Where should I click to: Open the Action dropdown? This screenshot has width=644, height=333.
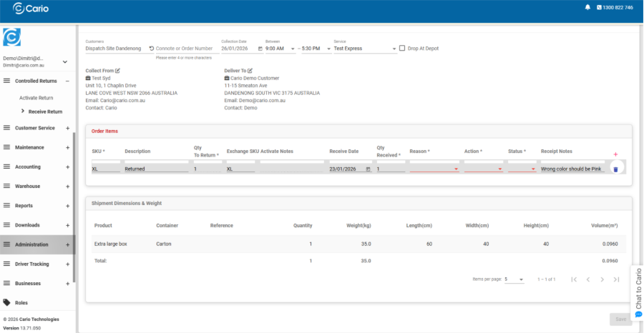point(483,169)
